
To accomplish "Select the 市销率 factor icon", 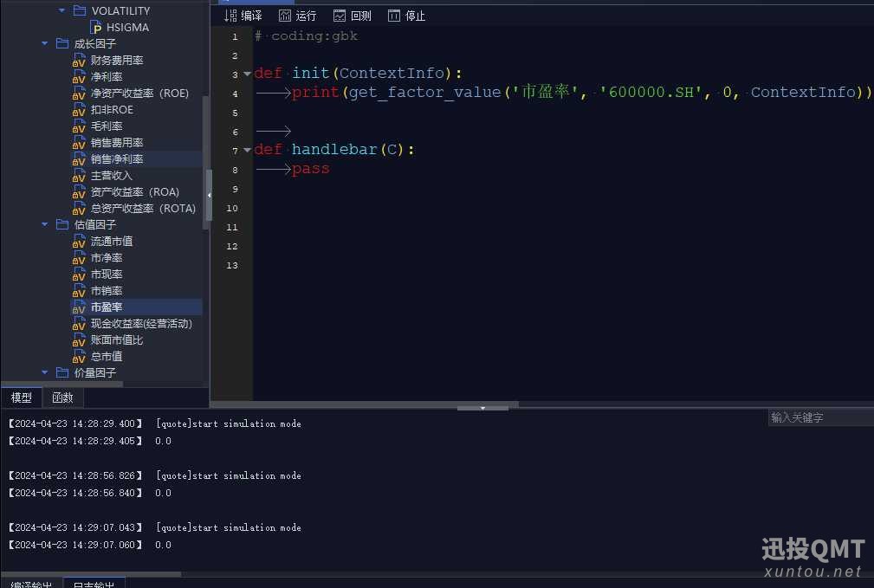I will (x=79, y=290).
